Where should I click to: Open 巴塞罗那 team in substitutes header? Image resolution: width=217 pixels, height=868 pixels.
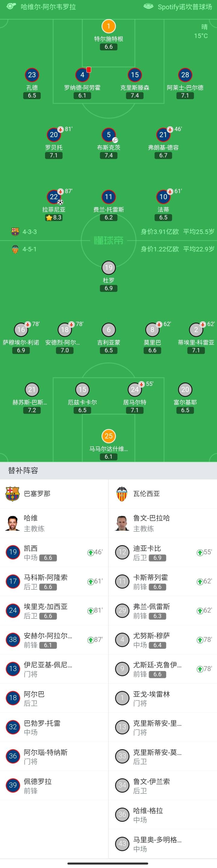tap(37, 494)
